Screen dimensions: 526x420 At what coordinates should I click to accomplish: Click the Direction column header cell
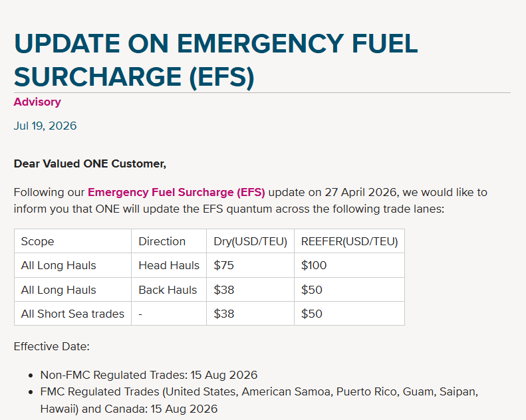click(169, 241)
